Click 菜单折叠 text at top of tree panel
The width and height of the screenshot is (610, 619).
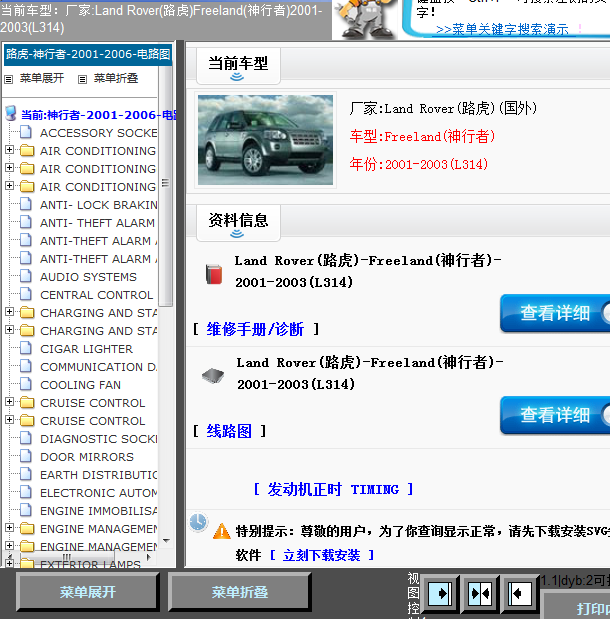tap(116, 78)
